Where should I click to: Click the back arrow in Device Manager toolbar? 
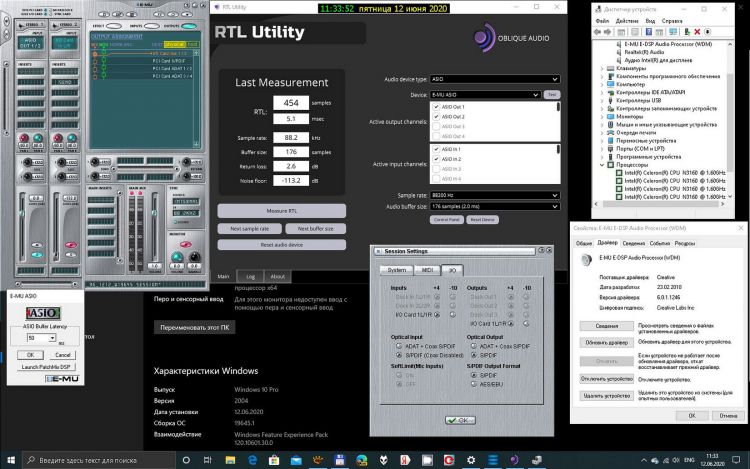click(x=597, y=32)
